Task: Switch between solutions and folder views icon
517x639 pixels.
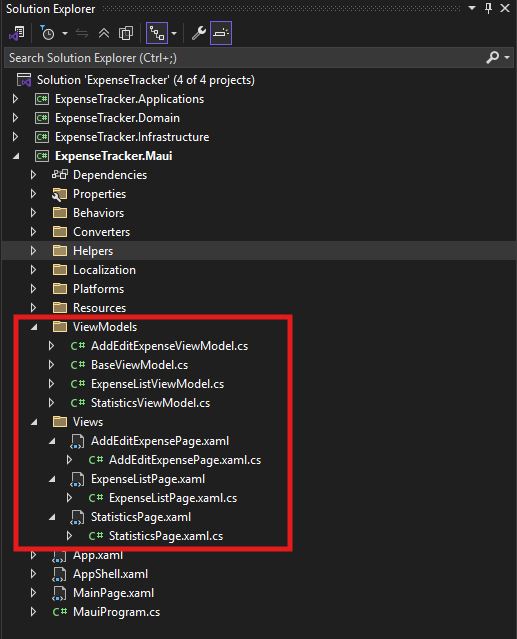Action: (17, 33)
